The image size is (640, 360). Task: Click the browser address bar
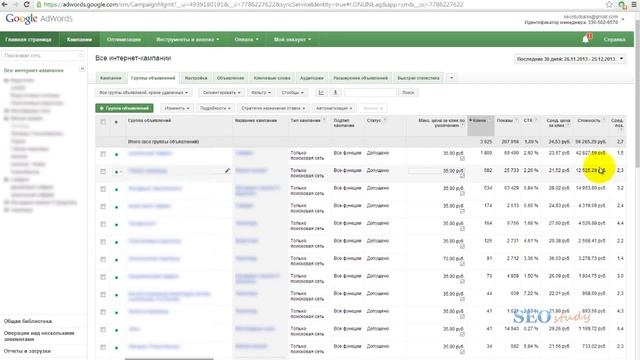pos(318,4)
